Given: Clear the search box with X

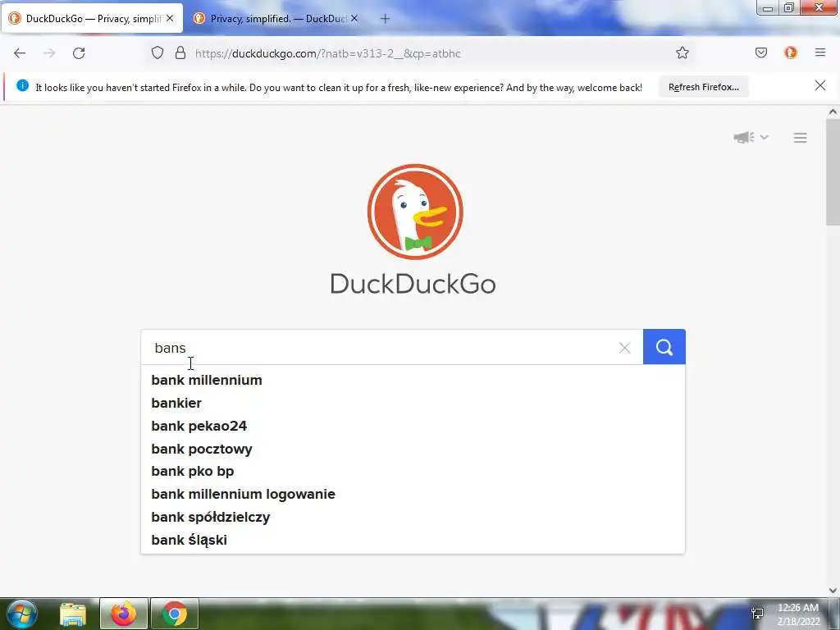Looking at the screenshot, I should (x=624, y=348).
